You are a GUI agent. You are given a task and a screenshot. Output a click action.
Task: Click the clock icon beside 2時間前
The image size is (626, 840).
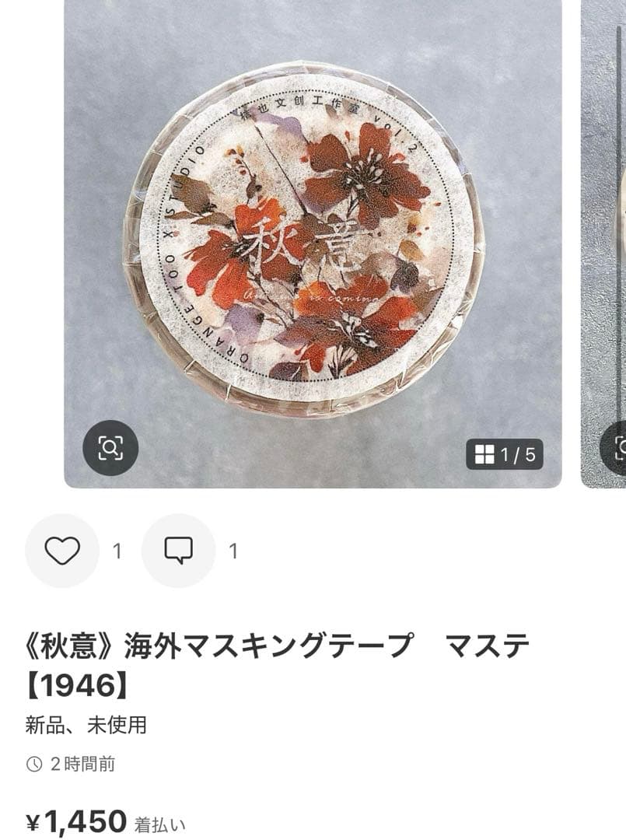point(33,764)
